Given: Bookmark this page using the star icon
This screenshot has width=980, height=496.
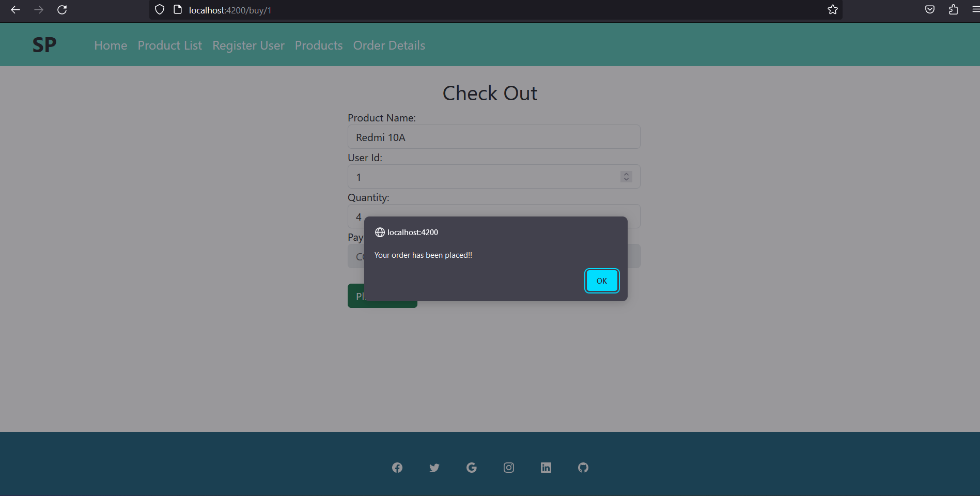Looking at the screenshot, I should (x=832, y=9).
